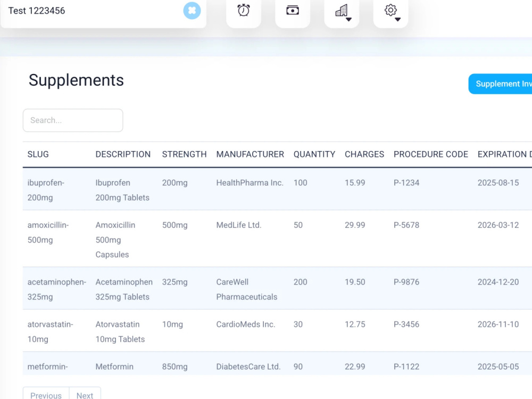This screenshot has width=532, height=399.
Task: Go to Previous page of supplements
Action: (46, 394)
